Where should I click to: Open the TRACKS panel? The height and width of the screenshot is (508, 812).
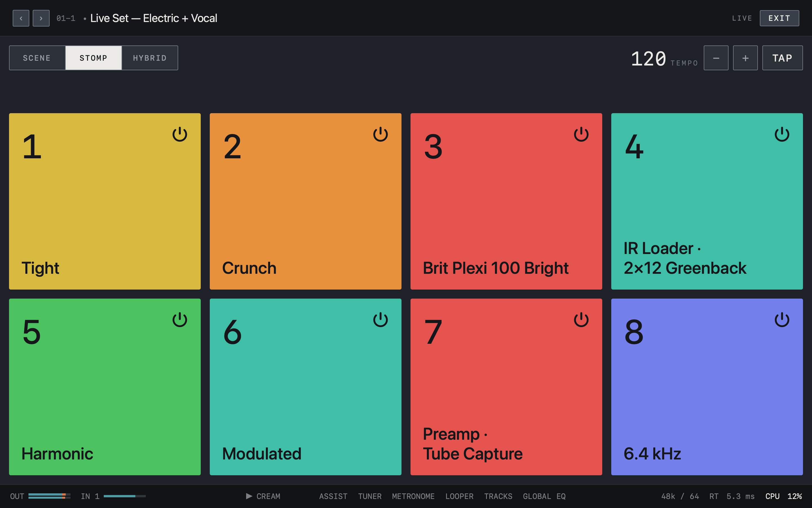pos(498,496)
